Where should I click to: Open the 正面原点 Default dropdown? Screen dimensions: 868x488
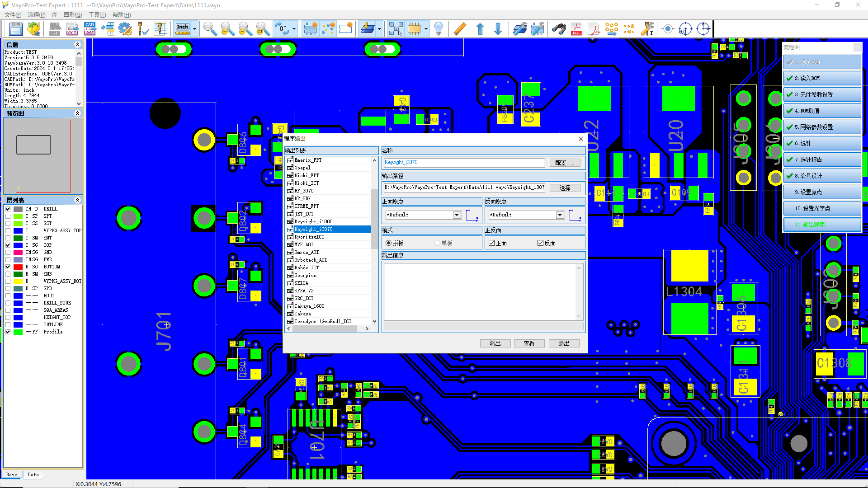(x=457, y=215)
